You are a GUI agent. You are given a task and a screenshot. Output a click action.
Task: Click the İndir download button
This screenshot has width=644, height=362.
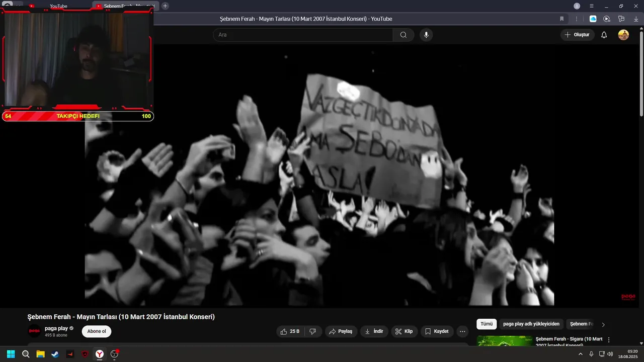tap(374, 331)
